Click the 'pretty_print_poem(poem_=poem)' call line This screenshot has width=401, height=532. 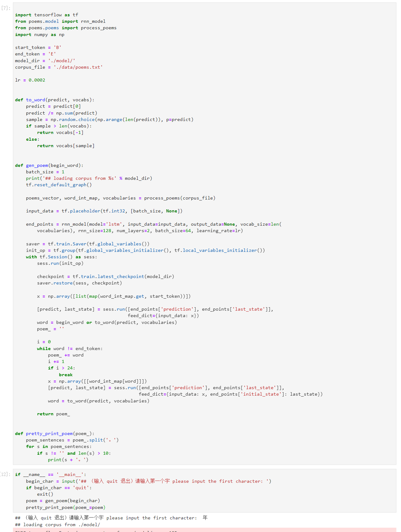tap(66, 507)
